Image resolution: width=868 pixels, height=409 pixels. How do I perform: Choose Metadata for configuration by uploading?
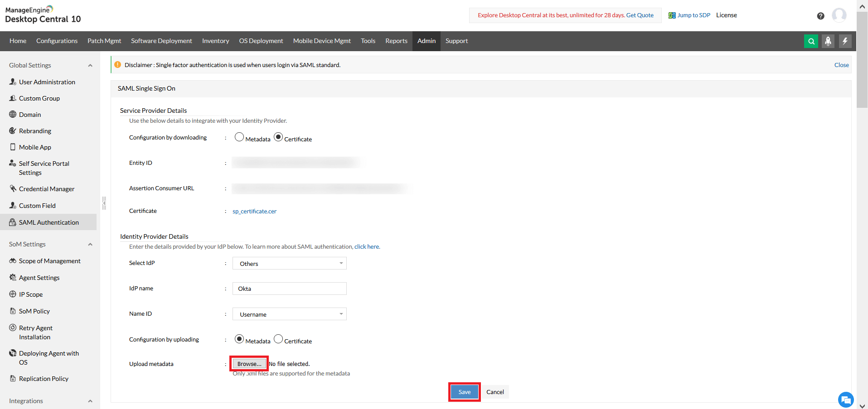pos(239,339)
